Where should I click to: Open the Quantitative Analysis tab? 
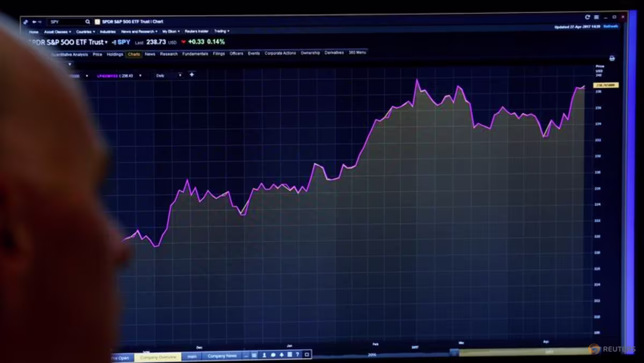coord(70,55)
